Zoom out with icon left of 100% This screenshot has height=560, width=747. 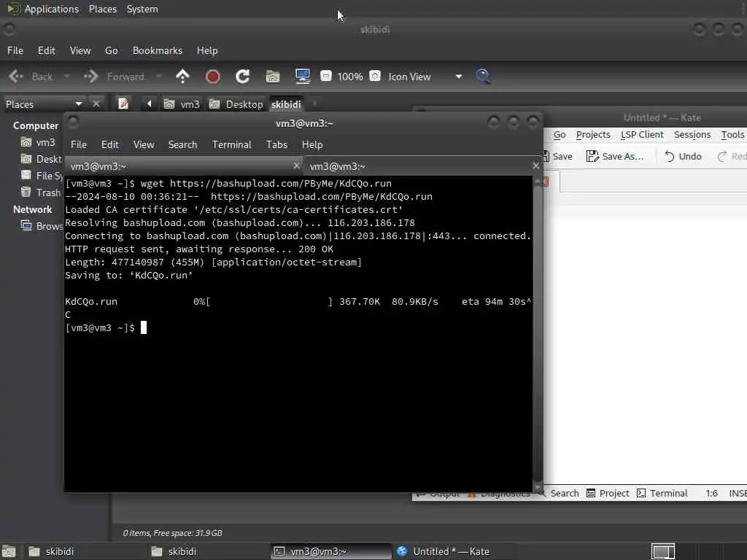(x=326, y=76)
